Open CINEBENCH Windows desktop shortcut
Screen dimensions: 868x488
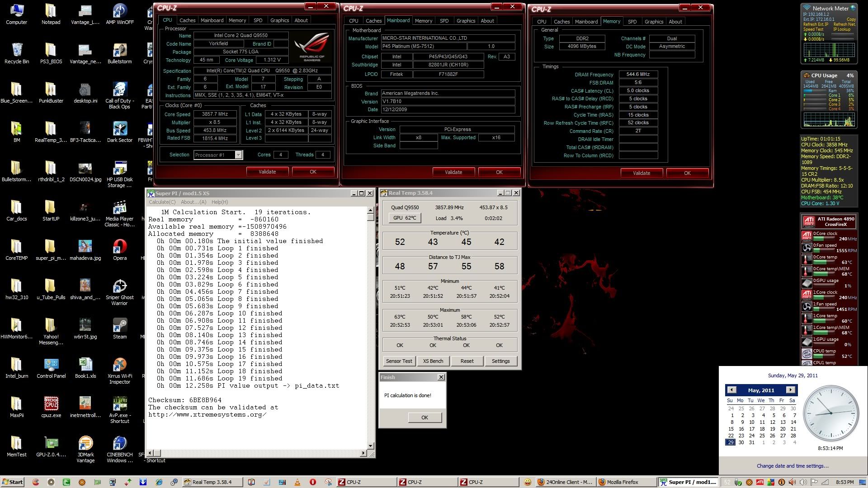[120, 450]
